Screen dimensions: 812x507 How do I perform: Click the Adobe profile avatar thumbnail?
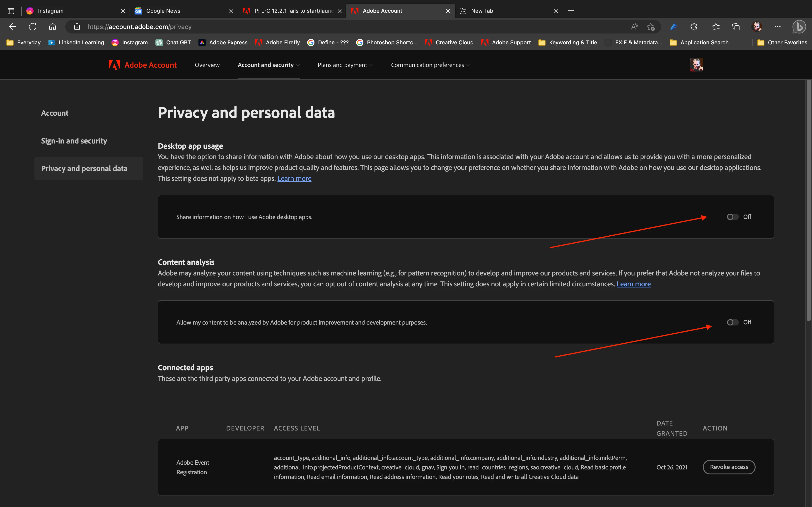pos(696,65)
